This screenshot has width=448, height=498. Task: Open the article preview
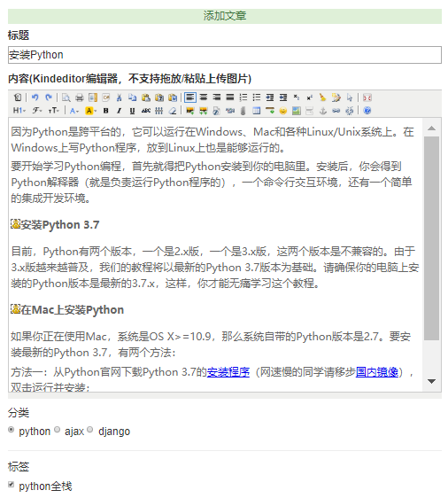click(66, 97)
